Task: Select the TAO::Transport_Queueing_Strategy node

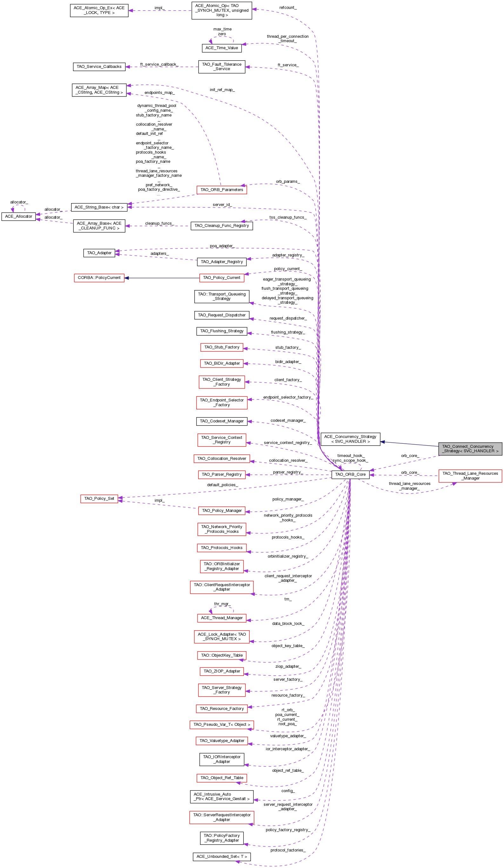Action: 222,296
